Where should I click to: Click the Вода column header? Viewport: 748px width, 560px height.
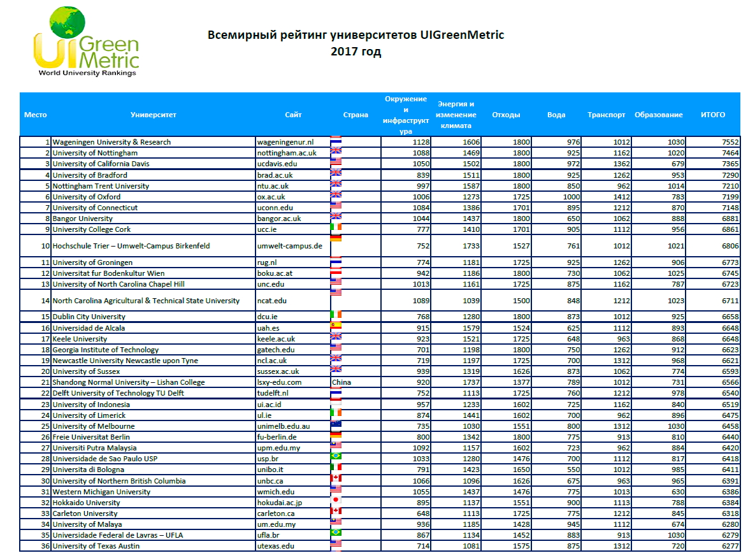pyautogui.click(x=556, y=115)
